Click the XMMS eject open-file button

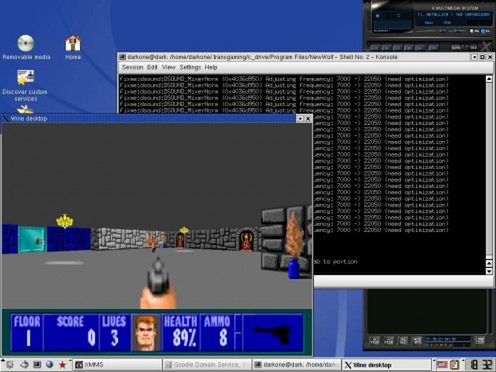434,47
